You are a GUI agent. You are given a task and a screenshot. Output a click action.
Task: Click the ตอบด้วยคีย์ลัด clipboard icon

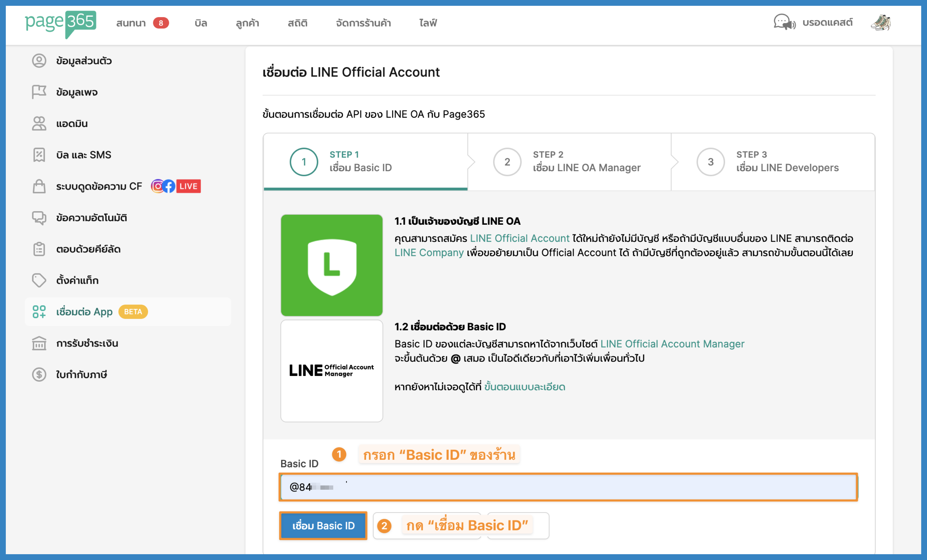point(39,249)
